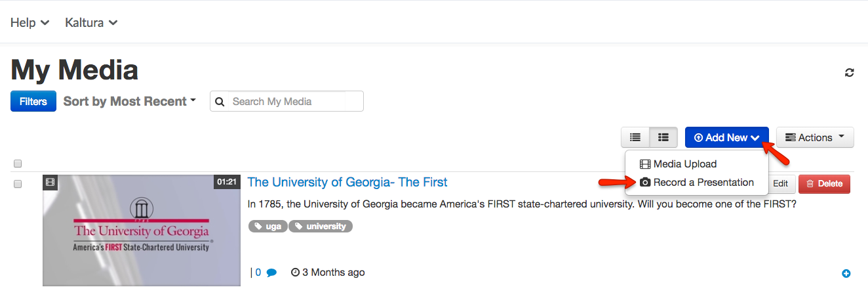Select Record a Presentation menu item
The height and width of the screenshot is (306, 868).
(x=697, y=183)
